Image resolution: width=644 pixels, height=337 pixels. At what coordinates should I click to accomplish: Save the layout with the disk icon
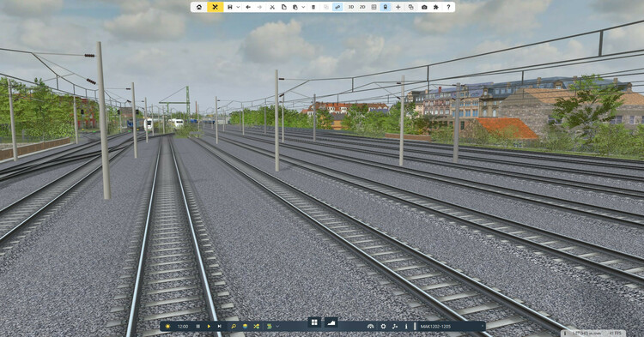coord(230,7)
